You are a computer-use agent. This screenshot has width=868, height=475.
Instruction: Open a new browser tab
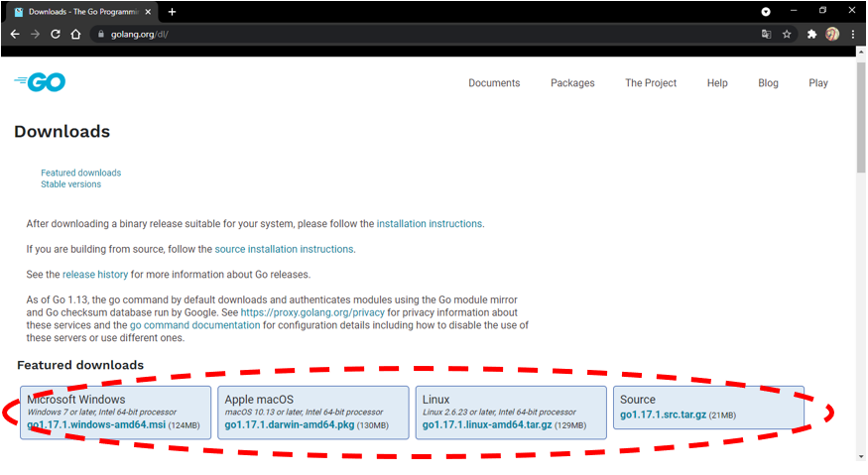pyautogui.click(x=172, y=12)
